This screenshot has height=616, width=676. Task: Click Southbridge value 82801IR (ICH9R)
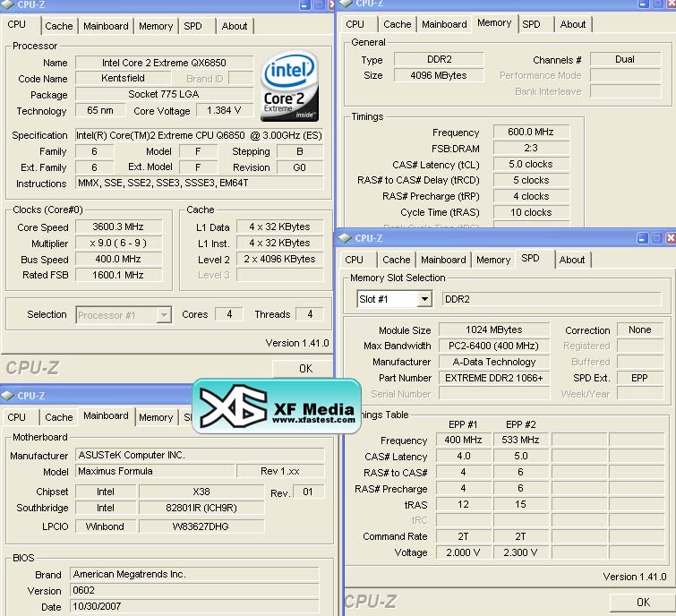[201, 509]
